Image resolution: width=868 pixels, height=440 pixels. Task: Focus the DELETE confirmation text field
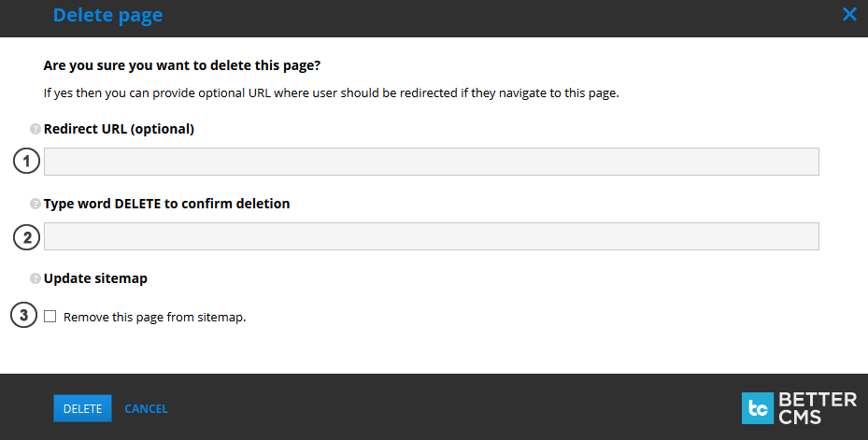tap(431, 236)
